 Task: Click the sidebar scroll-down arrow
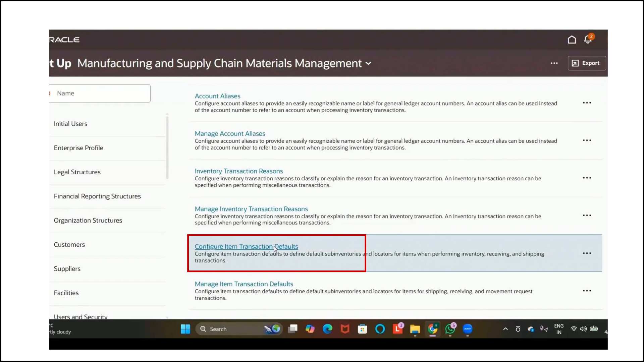(x=167, y=317)
